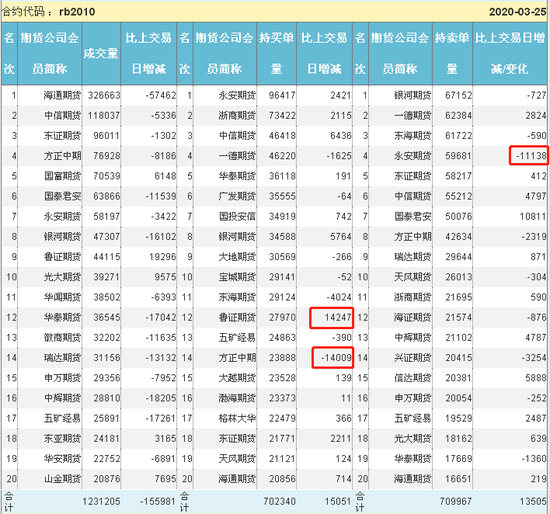550x514 pixels.
Task: Click volume value 39271 for 光大期货
Action: click(107, 277)
